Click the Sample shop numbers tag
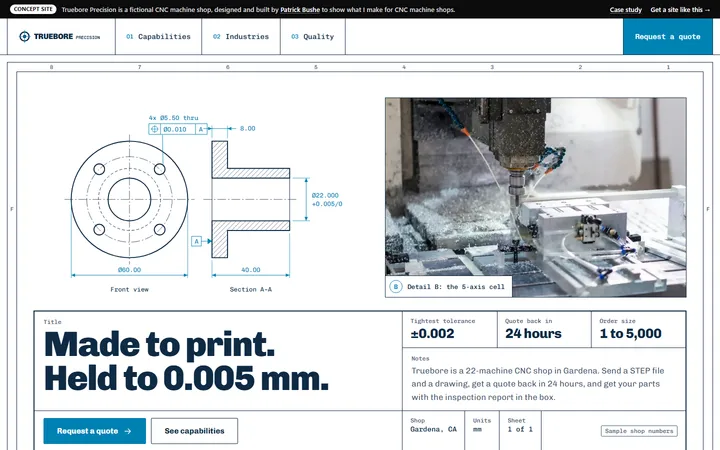 click(639, 431)
